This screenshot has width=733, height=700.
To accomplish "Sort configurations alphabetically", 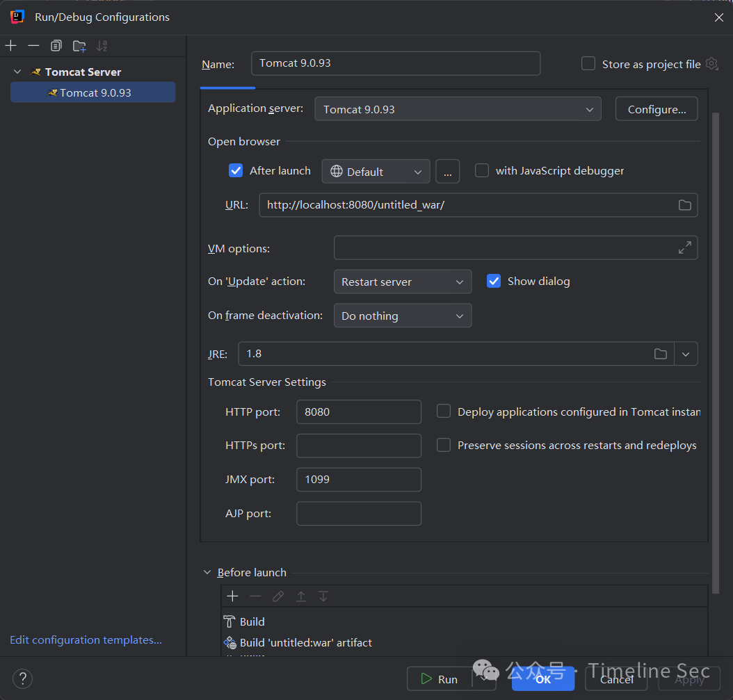I will tap(102, 46).
